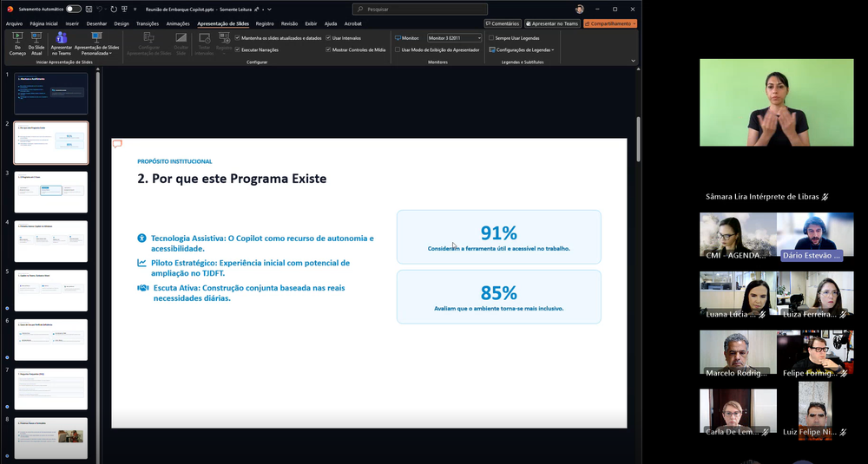The height and width of the screenshot is (464, 868).
Task: Click the Save icon in title bar
Action: pos(89,10)
